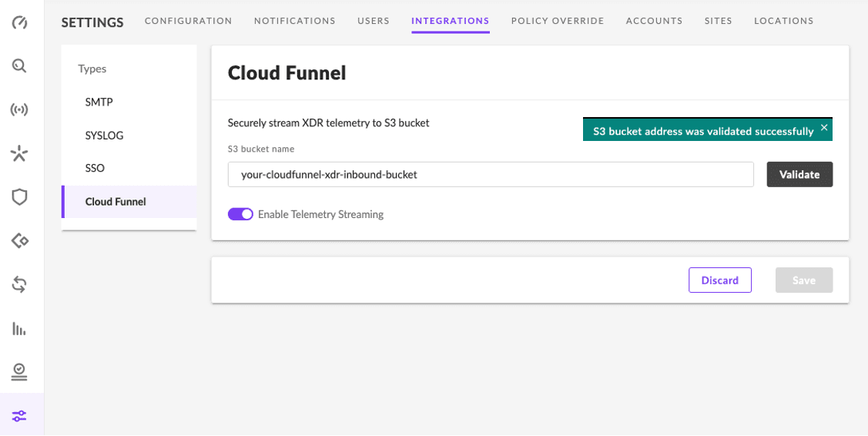The image size is (868, 436).
Task: Open SSO integration settings
Action: pyautogui.click(x=95, y=168)
